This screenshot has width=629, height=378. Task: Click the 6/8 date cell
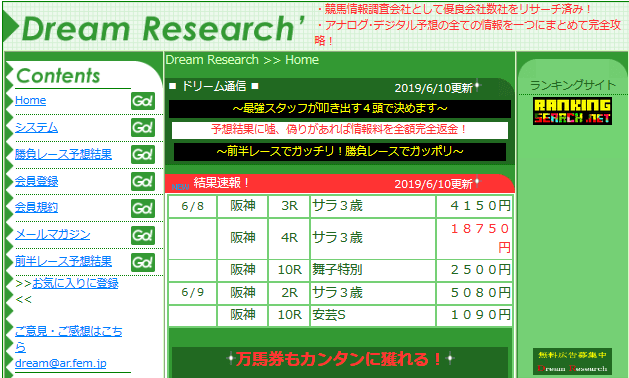(x=193, y=206)
